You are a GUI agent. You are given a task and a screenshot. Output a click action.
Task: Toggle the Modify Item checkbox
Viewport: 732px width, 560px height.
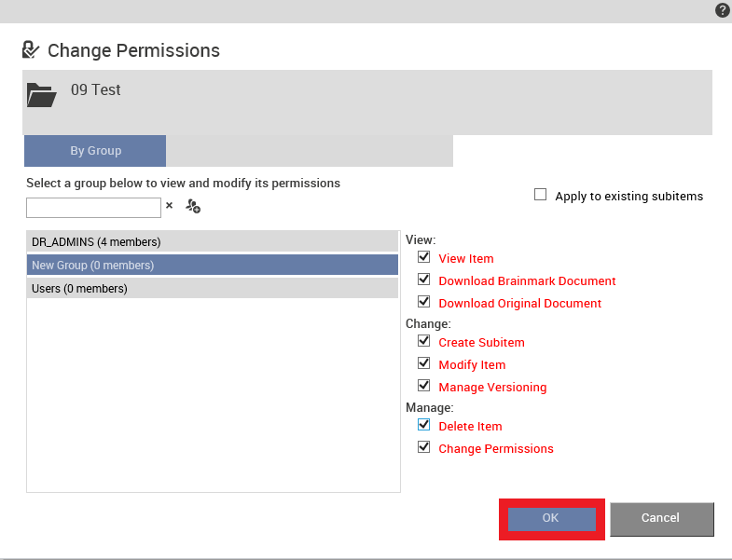424,363
